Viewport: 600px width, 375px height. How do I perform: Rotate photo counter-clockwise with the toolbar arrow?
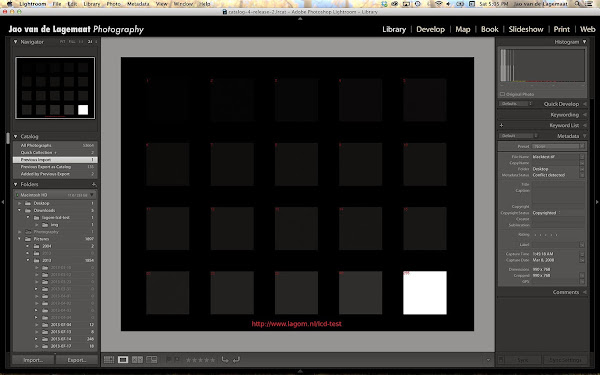pyautogui.click(x=225, y=360)
